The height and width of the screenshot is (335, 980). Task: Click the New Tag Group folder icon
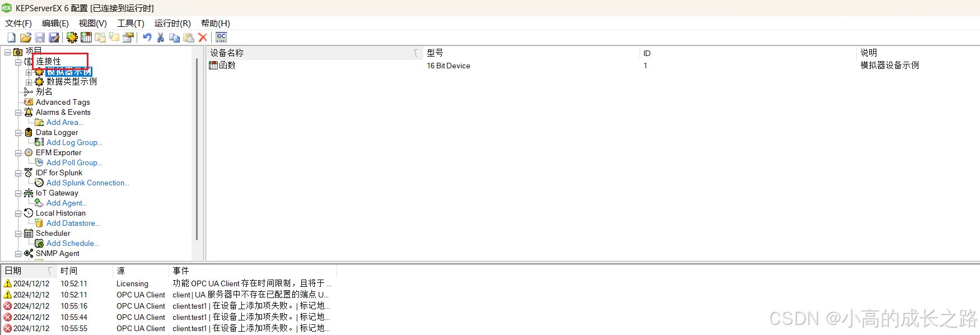[100, 38]
